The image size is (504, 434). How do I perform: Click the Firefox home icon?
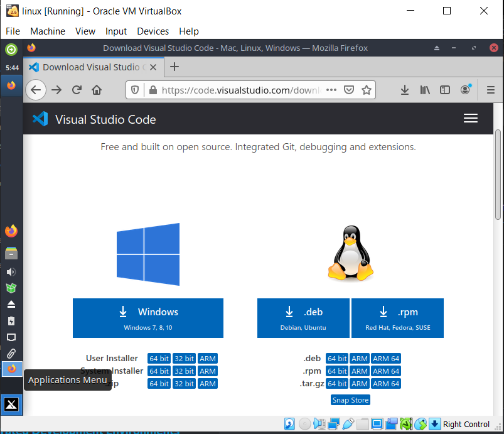pos(97,90)
